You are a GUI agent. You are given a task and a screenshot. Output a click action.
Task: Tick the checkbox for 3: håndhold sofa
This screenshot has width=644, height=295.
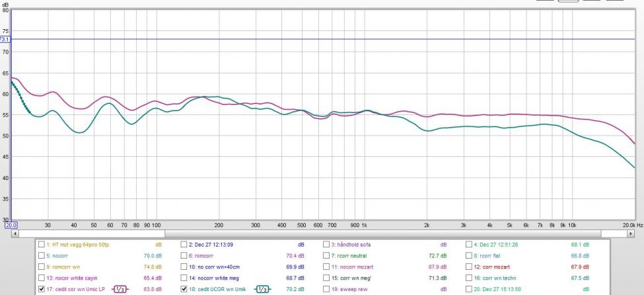point(326,244)
